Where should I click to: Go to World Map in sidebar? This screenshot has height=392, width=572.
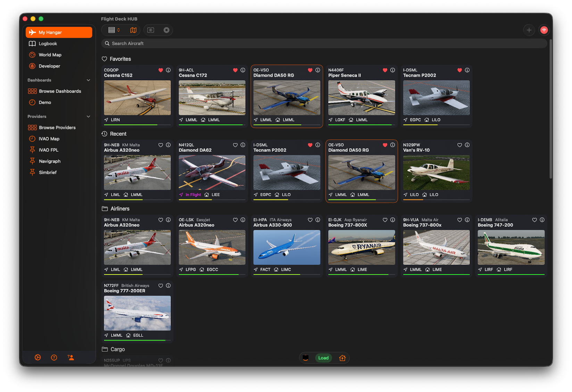(50, 55)
